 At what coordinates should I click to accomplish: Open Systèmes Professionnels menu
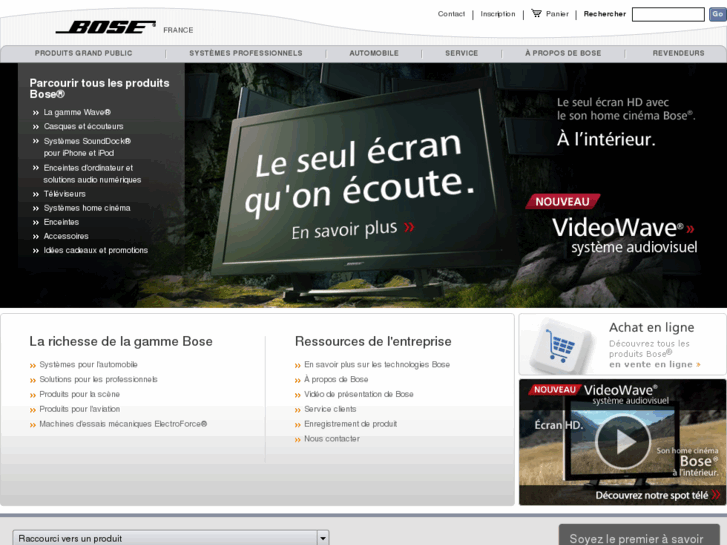(246, 53)
